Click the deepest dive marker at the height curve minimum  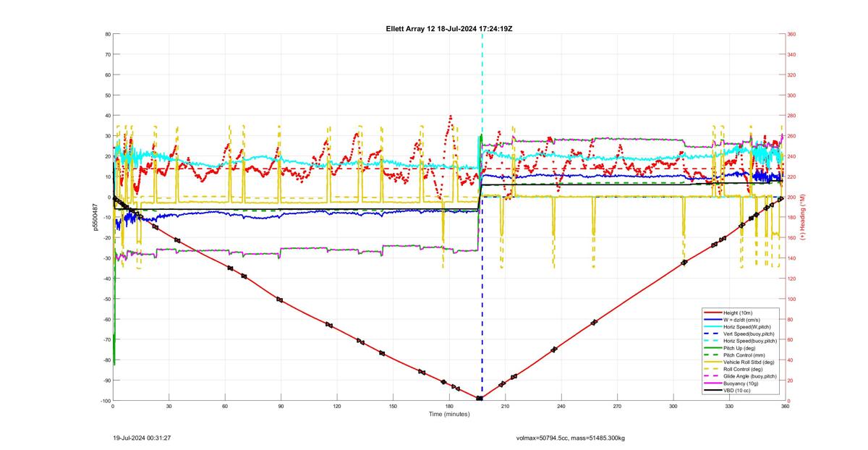[x=480, y=398]
